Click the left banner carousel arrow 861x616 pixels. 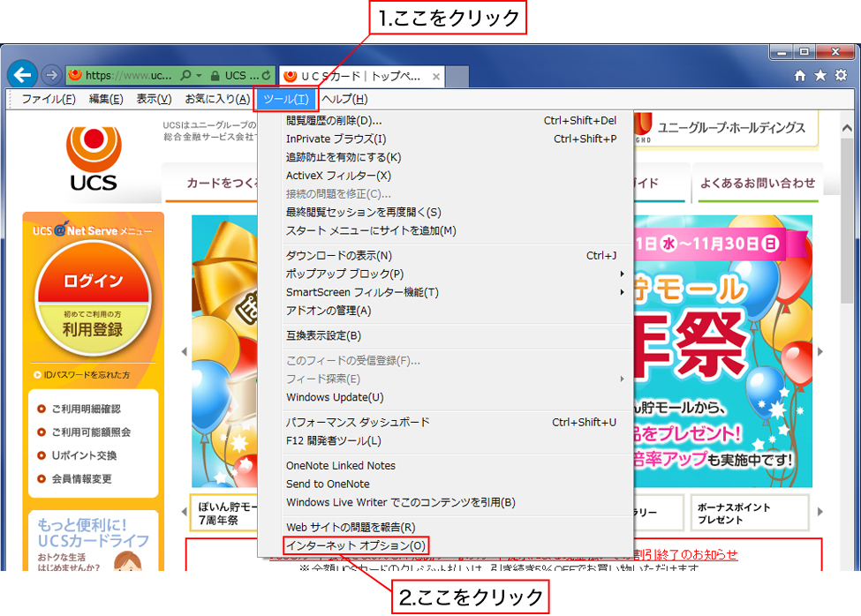point(184,351)
